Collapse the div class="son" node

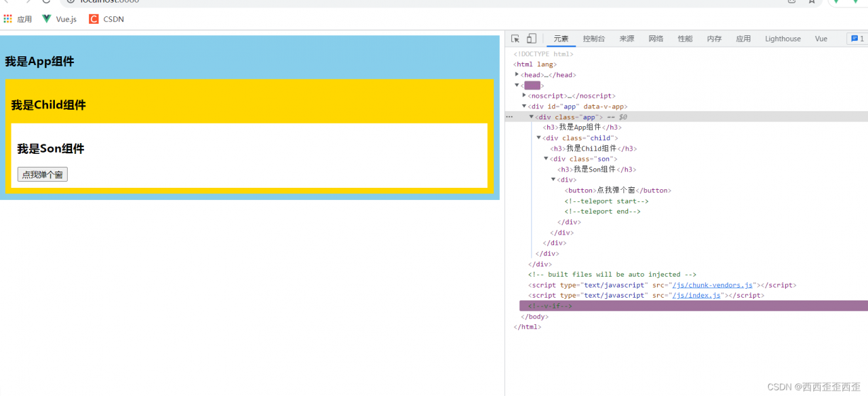[547, 159]
